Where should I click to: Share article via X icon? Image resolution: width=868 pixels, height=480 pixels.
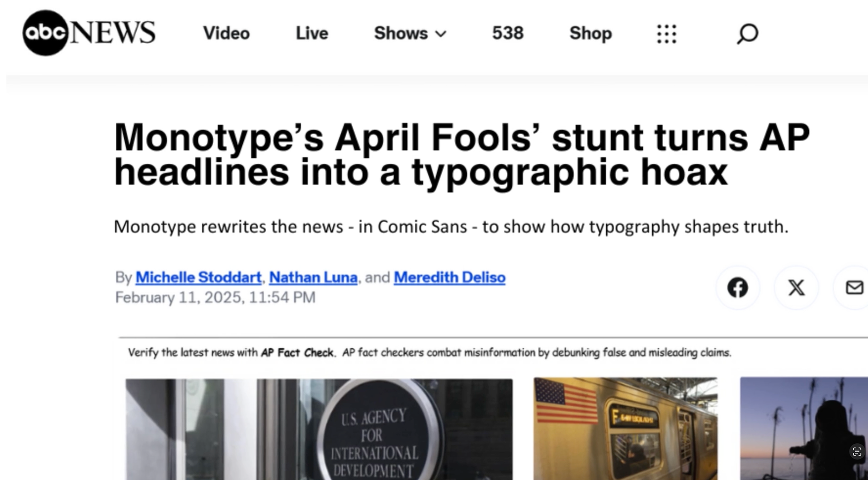coord(796,288)
